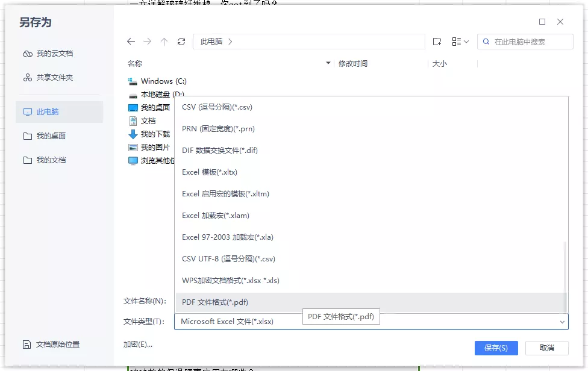Choose PRN (固定宽度)(*.prn) file type
Image resolution: width=588 pixels, height=371 pixels.
[371, 129]
